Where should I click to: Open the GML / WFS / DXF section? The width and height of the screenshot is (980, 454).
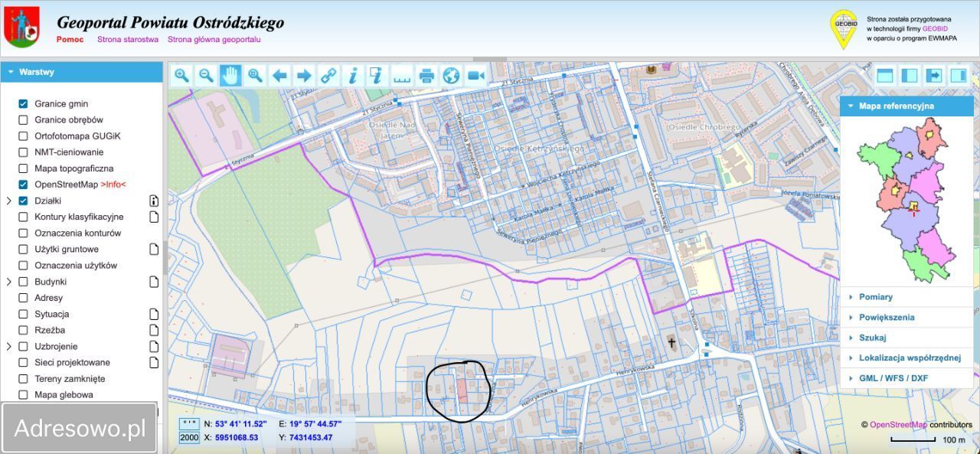pyautogui.click(x=893, y=378)
